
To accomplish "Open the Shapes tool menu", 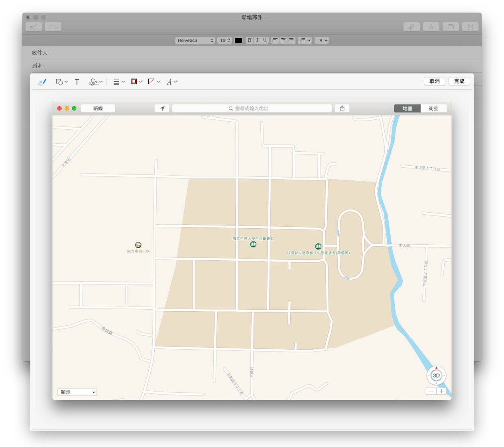I will point(61,82).
